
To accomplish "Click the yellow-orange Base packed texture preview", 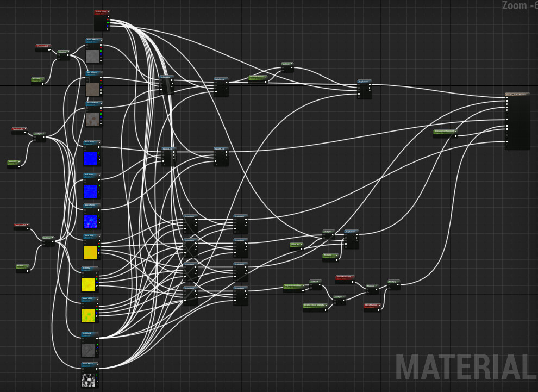I will click(x=90, y=252).
